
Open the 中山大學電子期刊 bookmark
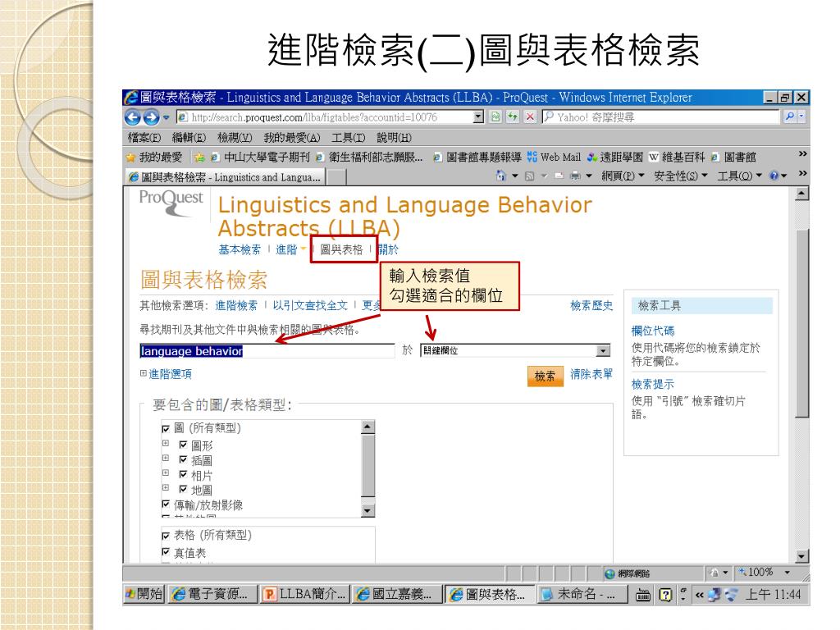coord(260,157)
